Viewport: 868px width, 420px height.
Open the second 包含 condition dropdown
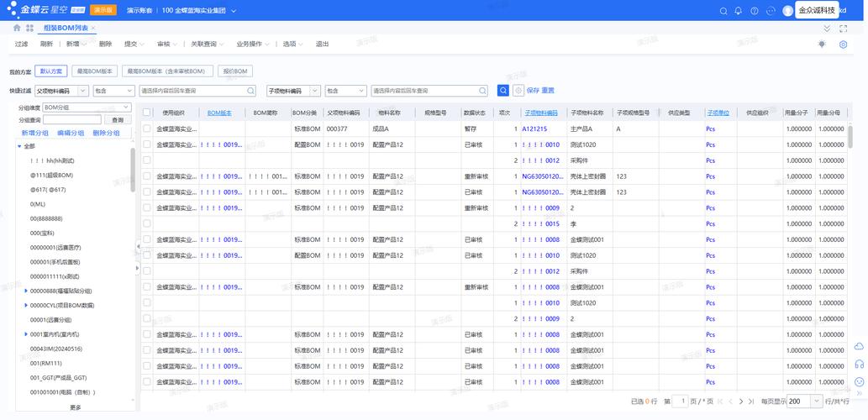[346, 91]
